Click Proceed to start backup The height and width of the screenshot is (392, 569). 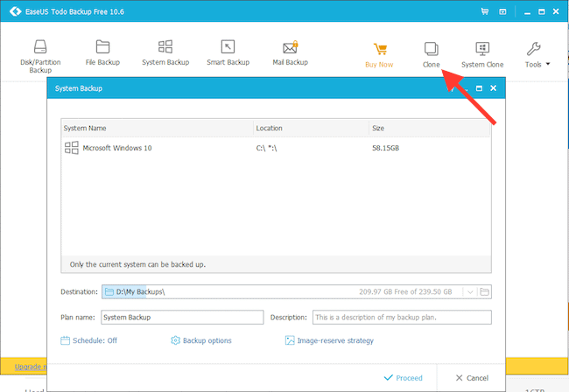point(404,378)
